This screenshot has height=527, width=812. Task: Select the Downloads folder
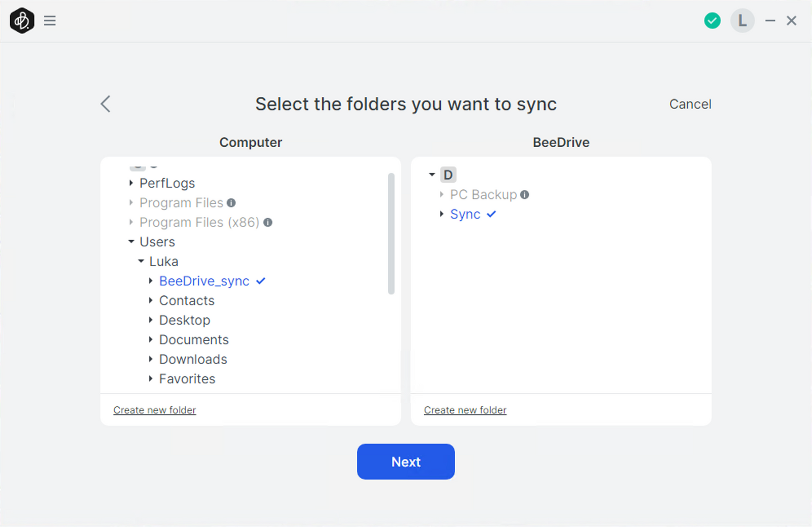[193, 359]
